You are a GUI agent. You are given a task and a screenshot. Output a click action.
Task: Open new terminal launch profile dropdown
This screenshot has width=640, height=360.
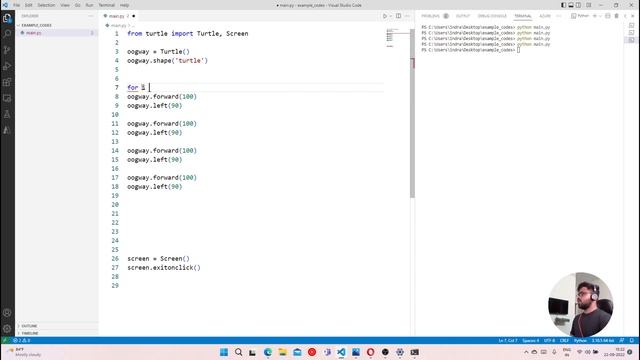(600, 16)
